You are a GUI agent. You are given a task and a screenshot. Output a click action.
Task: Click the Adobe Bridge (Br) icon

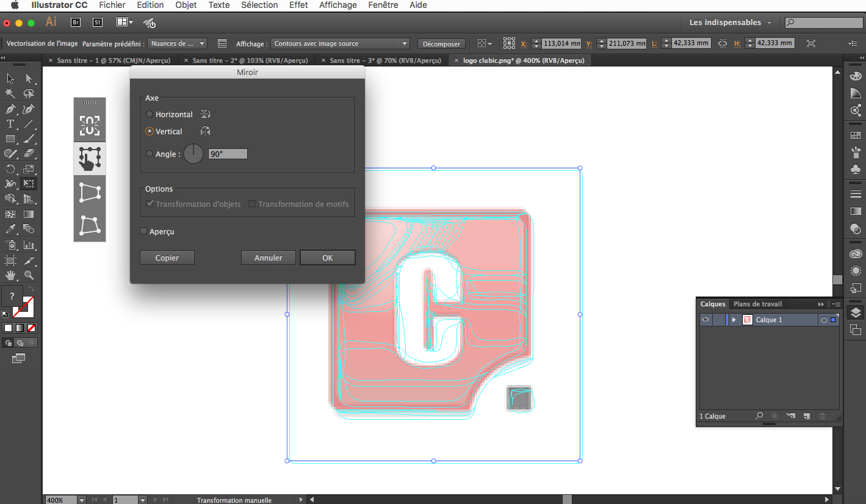76,23
